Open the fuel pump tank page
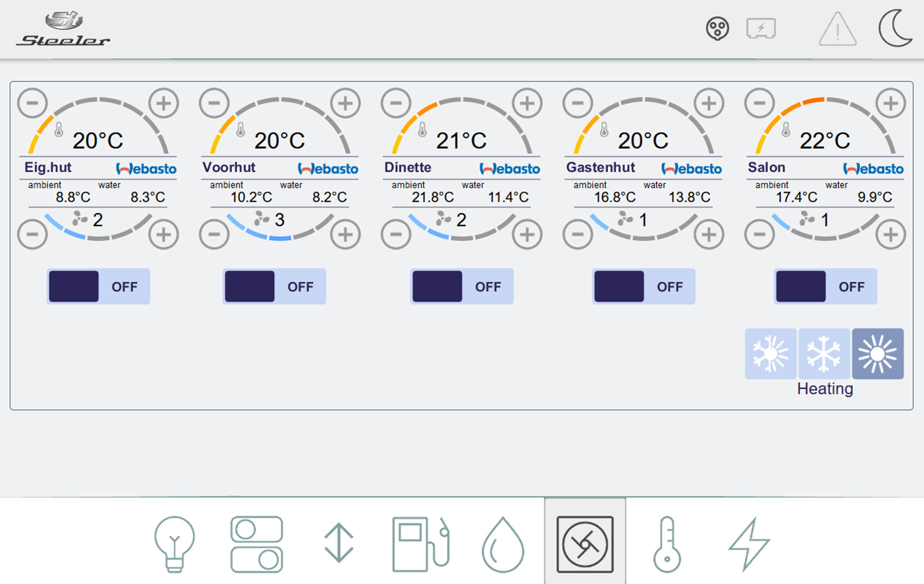The image size is (924, 584). click(x=421, y=544)
